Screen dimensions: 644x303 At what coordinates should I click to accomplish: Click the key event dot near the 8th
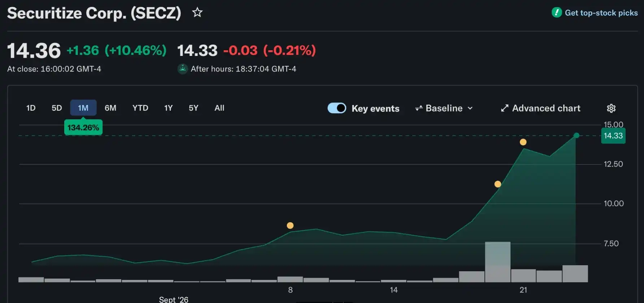click(290, 225)
